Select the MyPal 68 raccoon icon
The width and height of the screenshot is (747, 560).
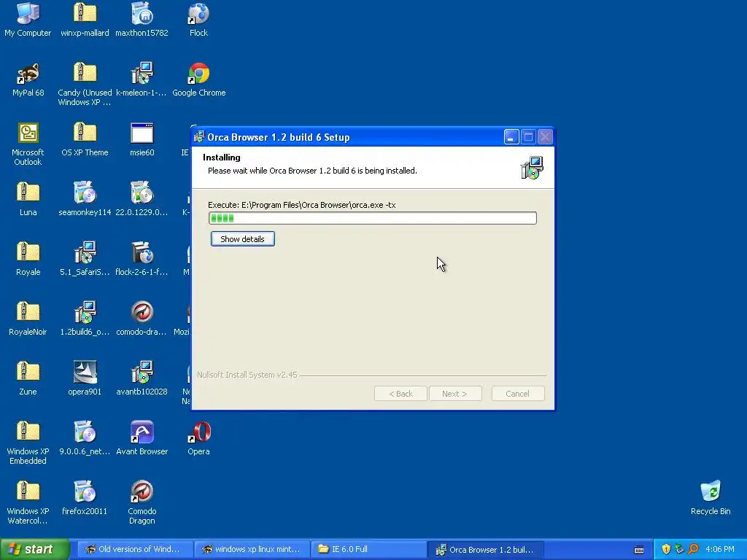(28, 74)
